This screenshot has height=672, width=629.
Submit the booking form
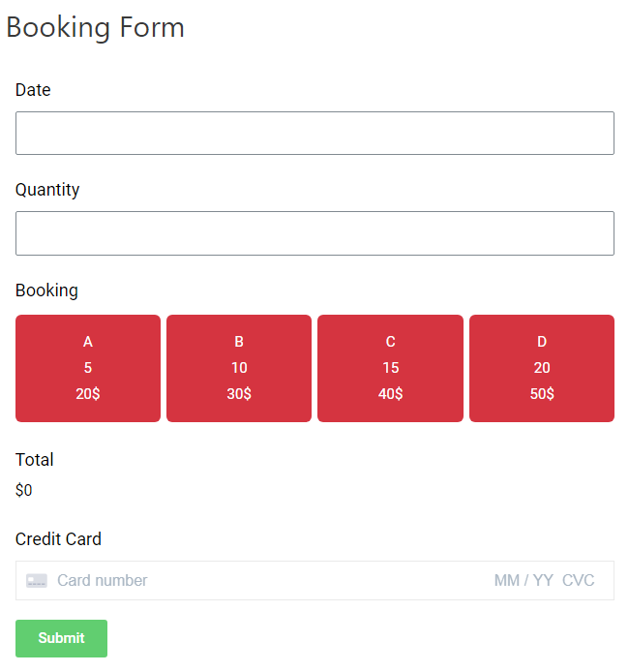(x=61, y=638)
